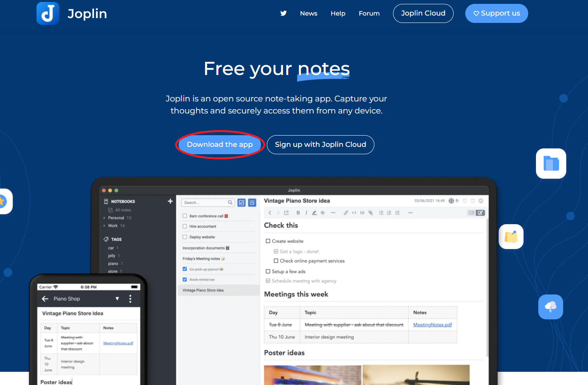Switch to the rich text editor toggle
588x385 pixels.
click(x=480, y=213)
